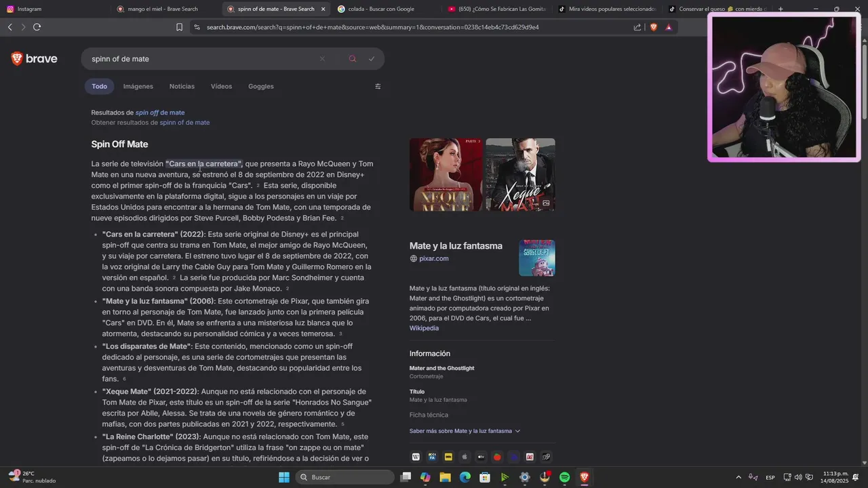Viewport: 868px width, 488px height.
Task: Click the Windows taskbar 'Buscar' search box
Action: point(344,477)
